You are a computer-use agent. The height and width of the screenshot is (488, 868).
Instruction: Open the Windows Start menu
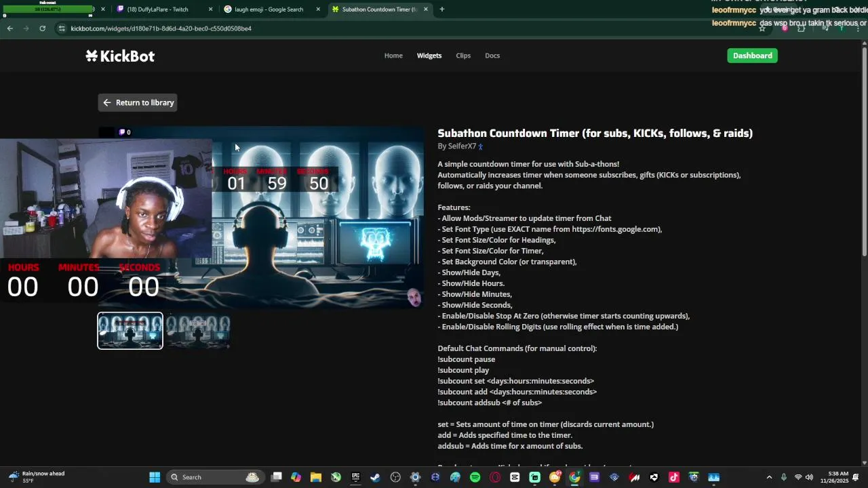click(x=155, y=477)
